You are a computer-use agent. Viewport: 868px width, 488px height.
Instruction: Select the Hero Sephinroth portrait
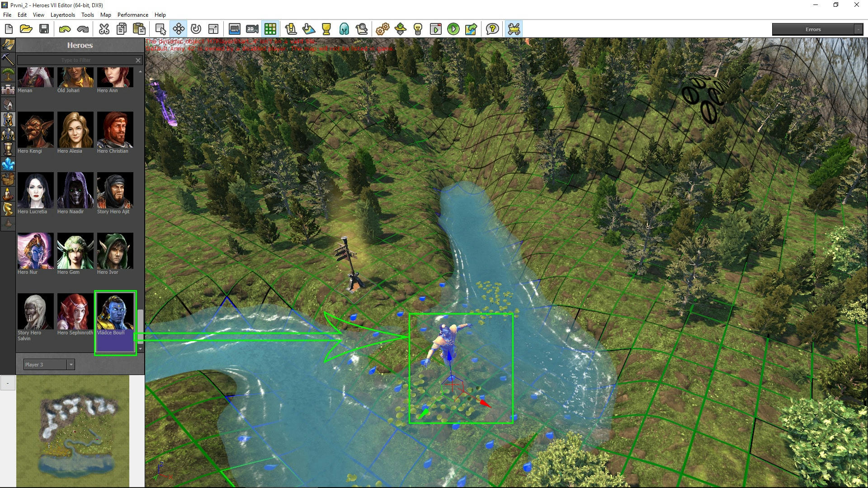click(75, 311)
